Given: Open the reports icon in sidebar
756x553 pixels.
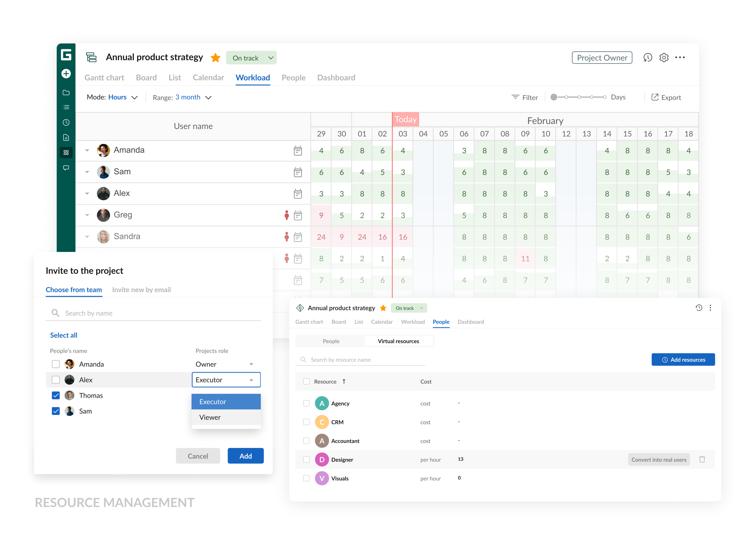Looking at the screenshot, I should pos(66,137).
